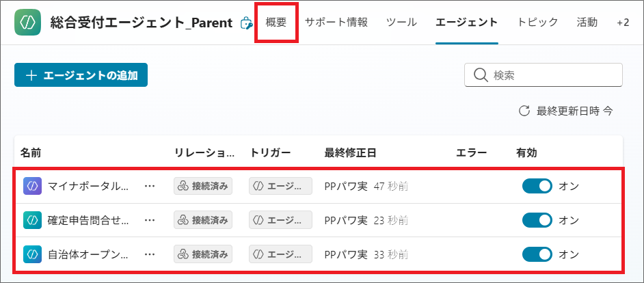Open more options for 自治体オープン agent

(150, 254)
